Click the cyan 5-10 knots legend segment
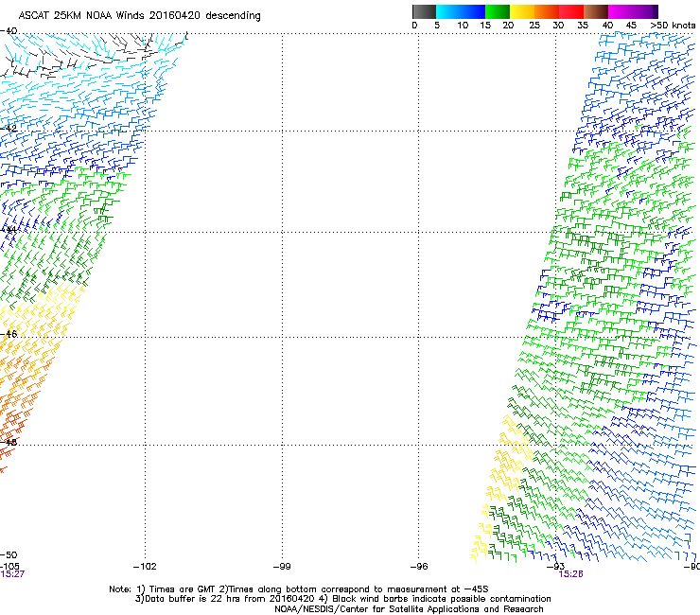This screenshot has height=615, width=700. pyautogui.click(x=447, y=11)
